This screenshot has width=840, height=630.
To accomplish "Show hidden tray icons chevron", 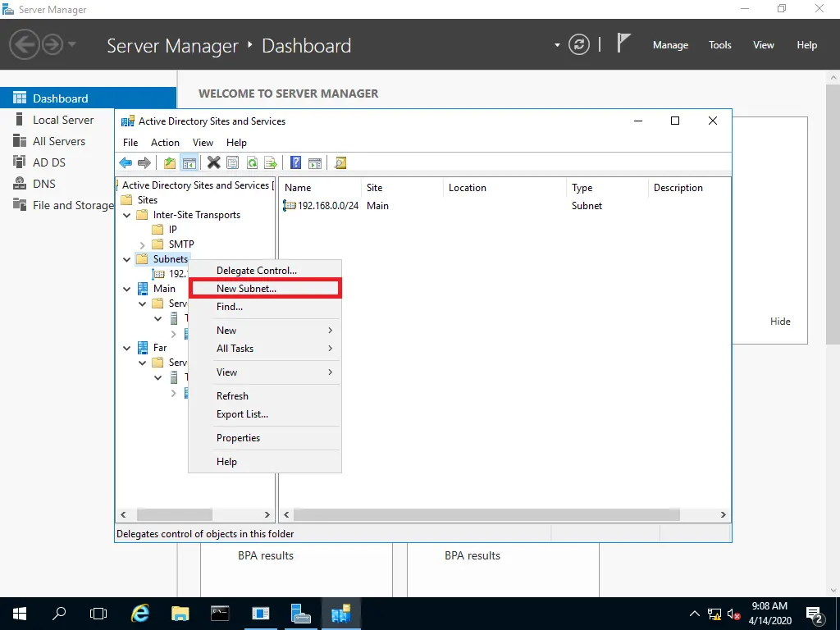I will pos(695,614).
